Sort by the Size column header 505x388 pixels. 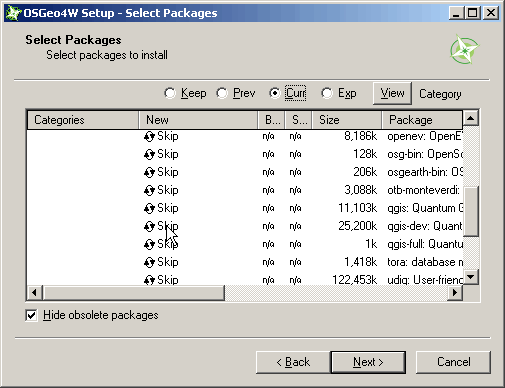(347, 120)
